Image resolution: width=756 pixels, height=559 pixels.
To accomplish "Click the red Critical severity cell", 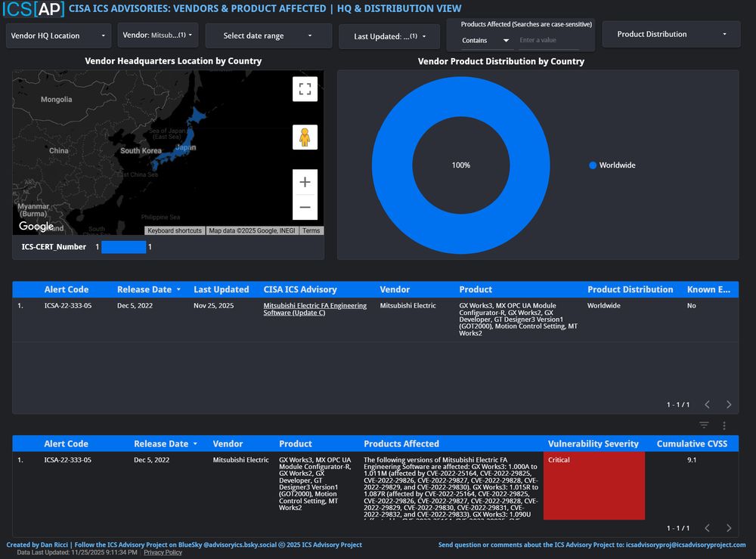I will pyautogui.click(x=594, y=486).
